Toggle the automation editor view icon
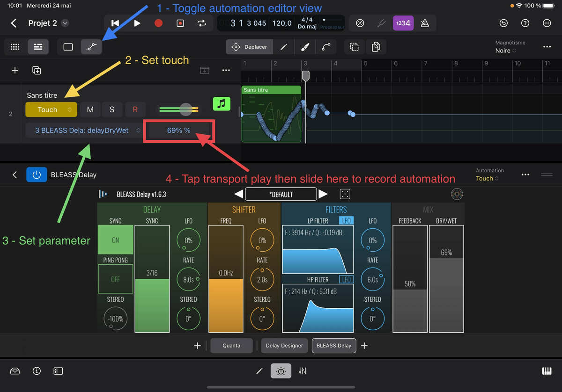 [91, 47]
